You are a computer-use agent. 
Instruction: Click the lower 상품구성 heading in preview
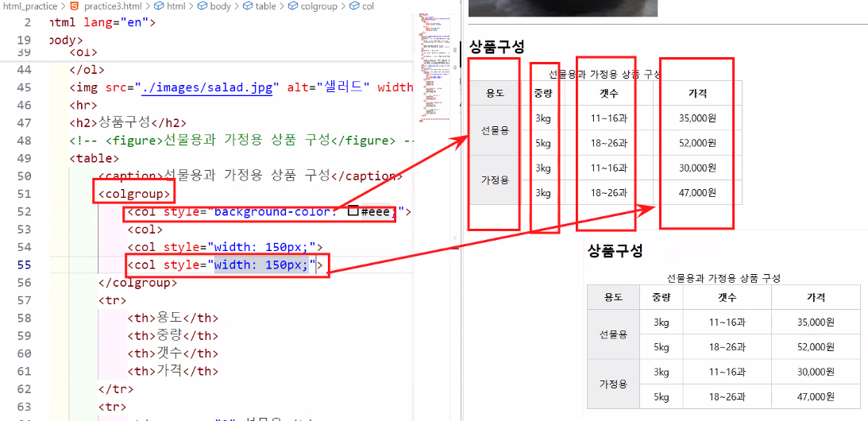pos(615,251)
